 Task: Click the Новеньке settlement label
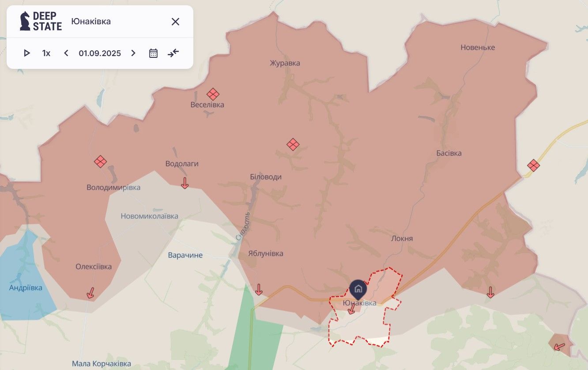coord(478,47)
